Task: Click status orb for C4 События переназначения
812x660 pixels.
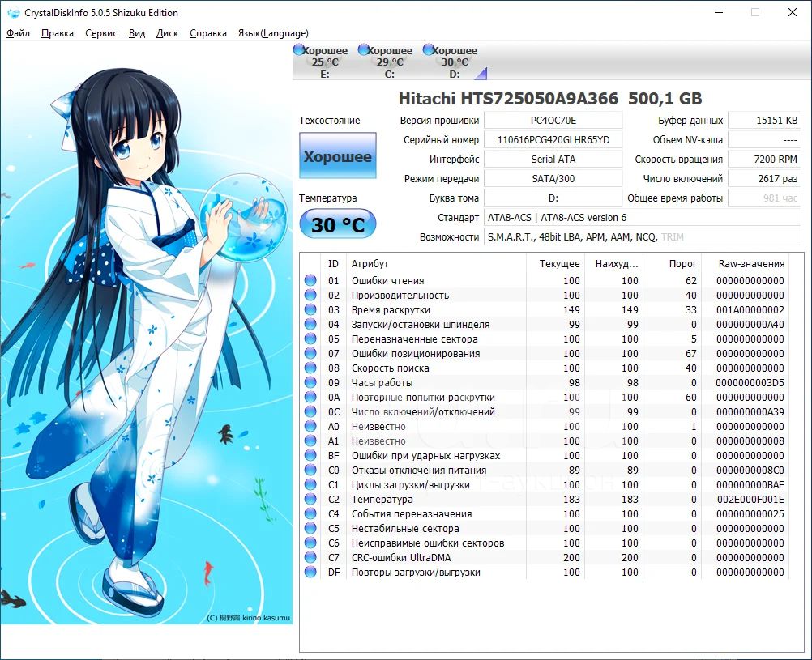Action: tap(310, 513)
